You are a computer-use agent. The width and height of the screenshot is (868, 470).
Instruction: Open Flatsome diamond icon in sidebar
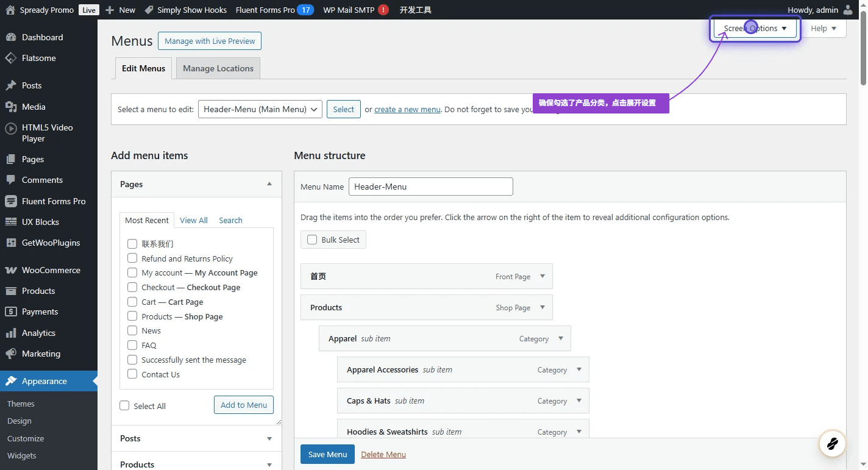[10, 58]
